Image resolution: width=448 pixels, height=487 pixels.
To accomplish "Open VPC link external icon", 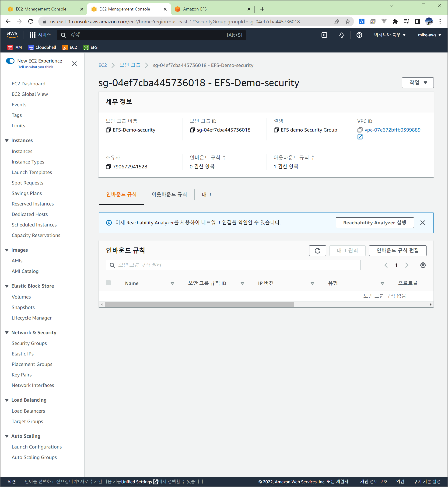I will tap(360, 137).
